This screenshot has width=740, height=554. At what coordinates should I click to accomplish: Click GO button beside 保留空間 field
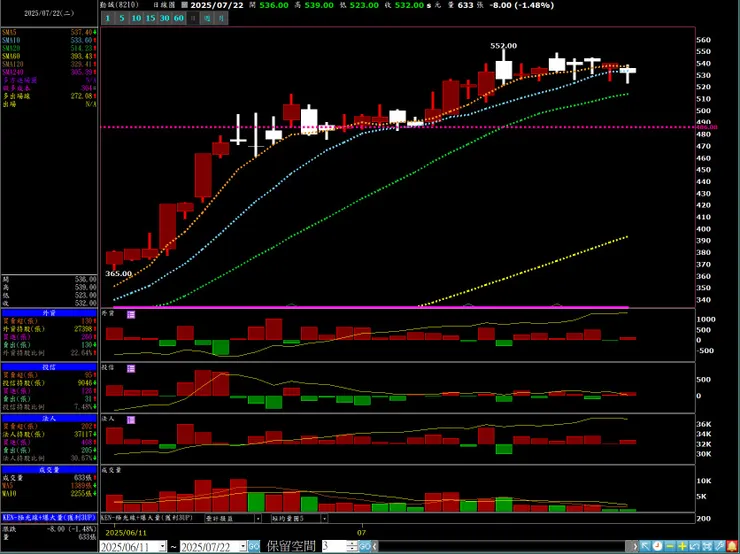coord(365,547)
